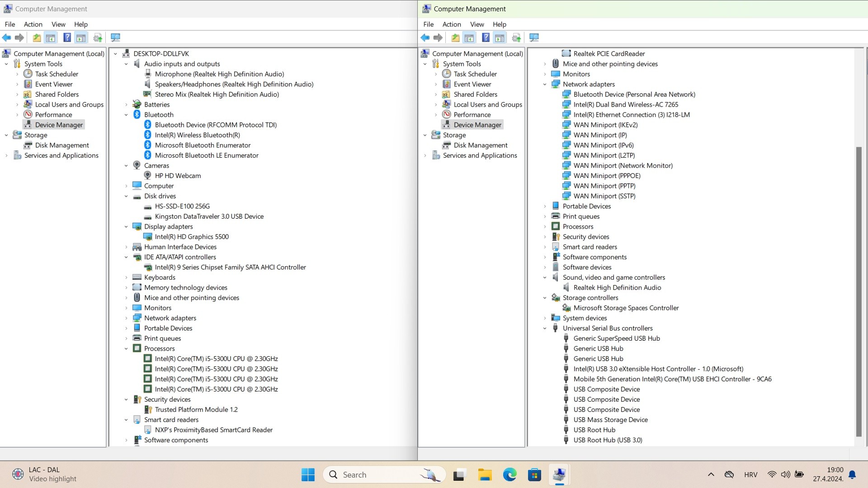868x488 pixels.
Task: Click right window vertical scrollbar thumb
Action: tap(859, 291)
